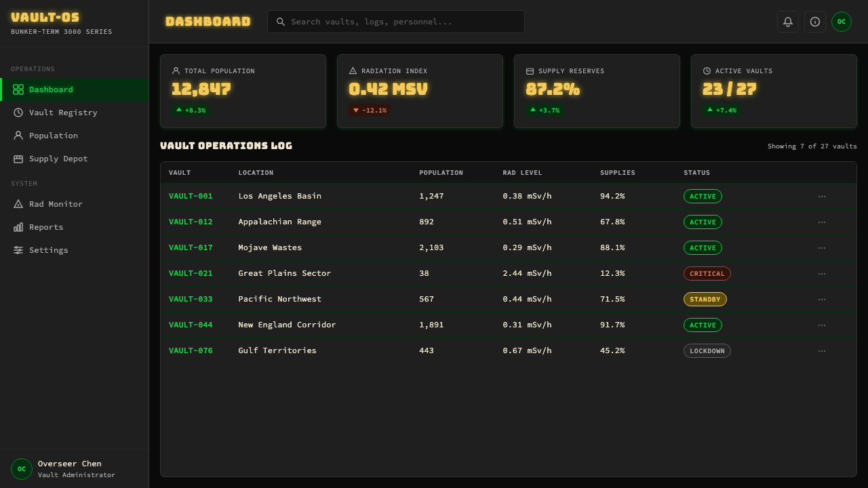Open the more options for VAULT-044 row

point(822,325)
